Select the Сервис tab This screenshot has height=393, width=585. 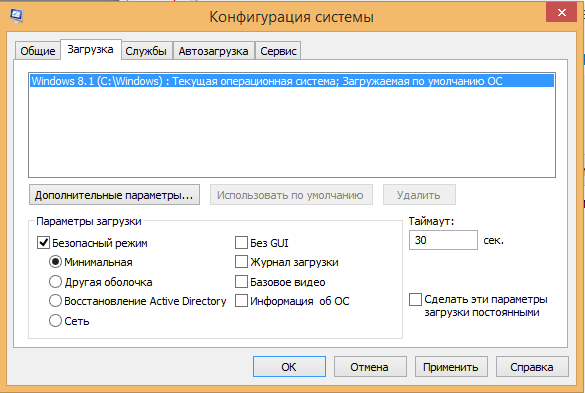click(278, 51)
